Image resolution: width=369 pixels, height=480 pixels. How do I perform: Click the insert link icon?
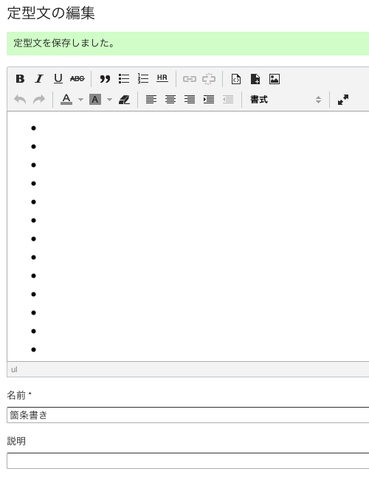coord(189,79)
